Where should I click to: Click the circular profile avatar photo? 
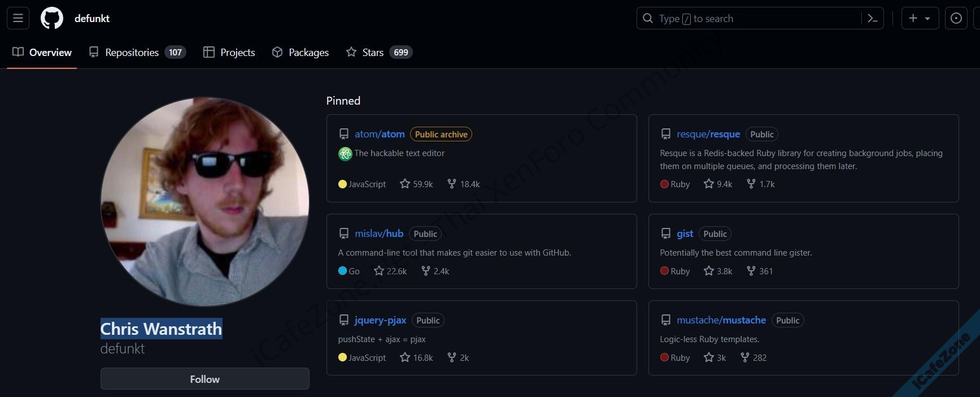204,201
